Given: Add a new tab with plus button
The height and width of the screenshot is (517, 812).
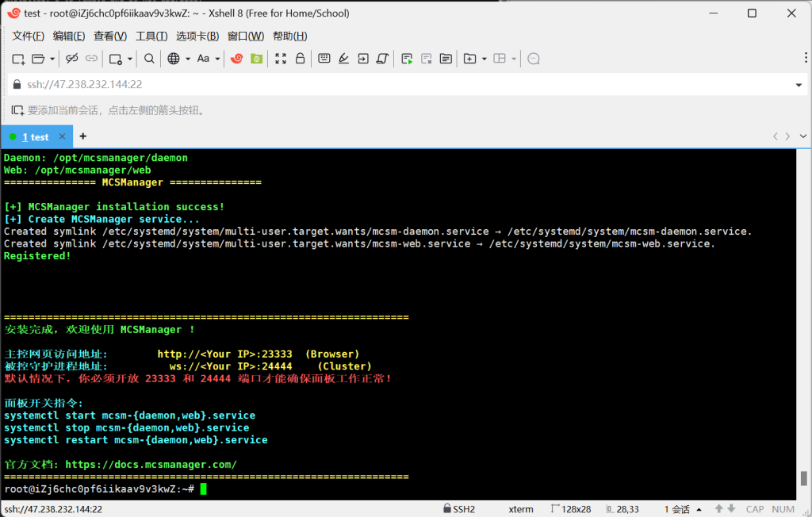Looking at the screenshot, I should click(82, 136).
